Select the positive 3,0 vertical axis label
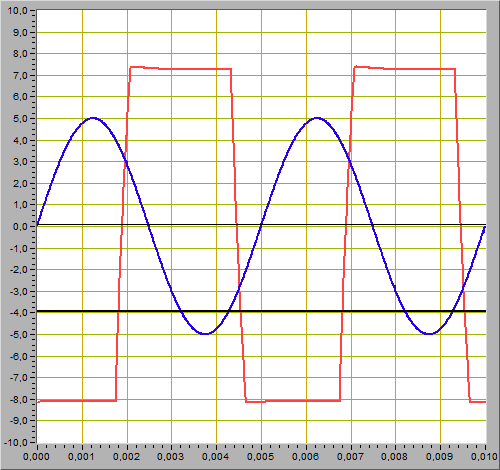This screenshot has width=500, height=470. click(20, 162)
